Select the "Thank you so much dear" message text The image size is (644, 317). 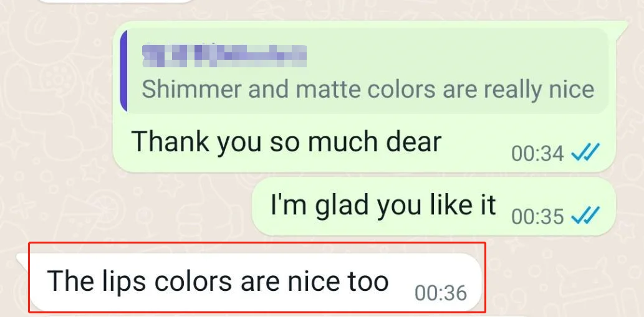click(286, 141)
